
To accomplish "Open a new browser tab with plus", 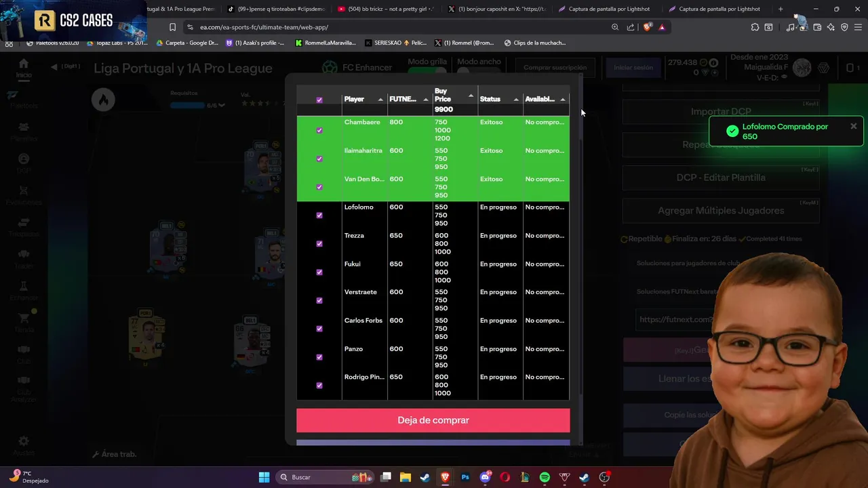I will (x=781, y=9).
